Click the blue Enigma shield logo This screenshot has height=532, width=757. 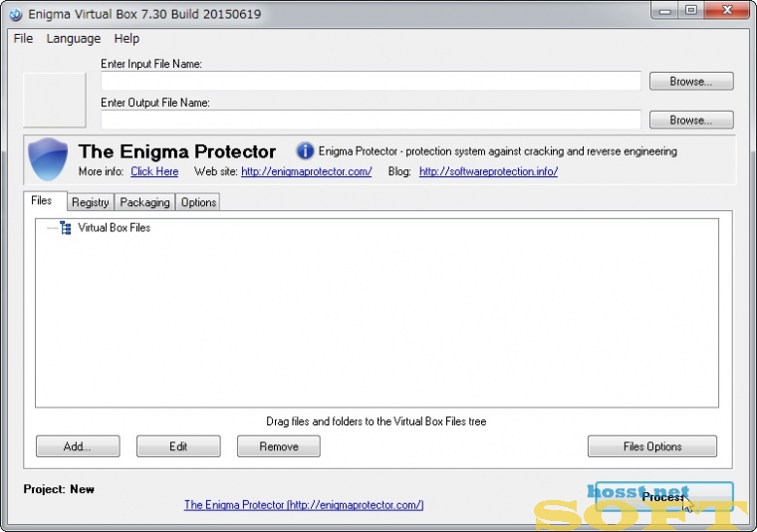(x=48, y=159)
